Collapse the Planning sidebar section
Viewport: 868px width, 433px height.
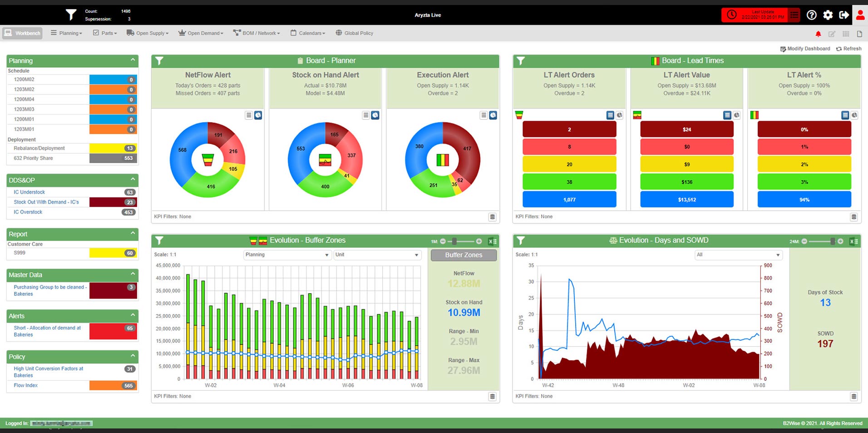tap(133, 60)
